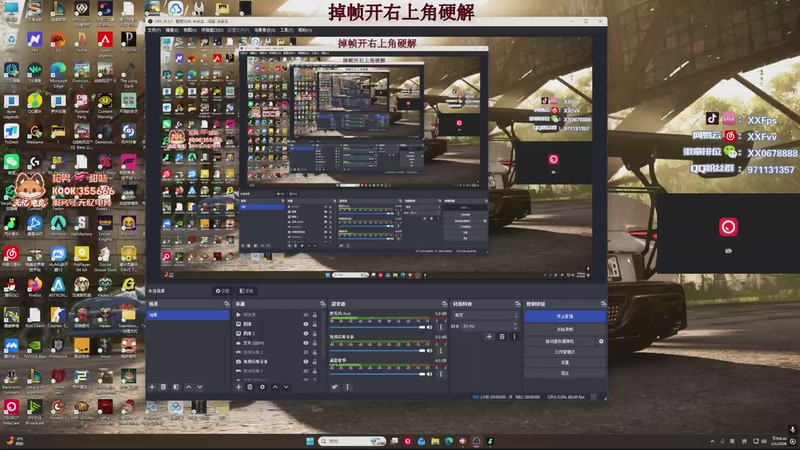800x450 pixels.
Task: Toggle lock on 视频采集设备 source
Action: tap(315, 361)
